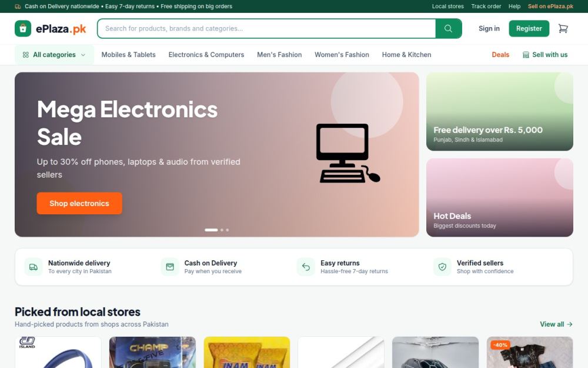This screenshot has width=588, height=368.
Task: Click the All categories grid icon
Action: click(25, 55)
